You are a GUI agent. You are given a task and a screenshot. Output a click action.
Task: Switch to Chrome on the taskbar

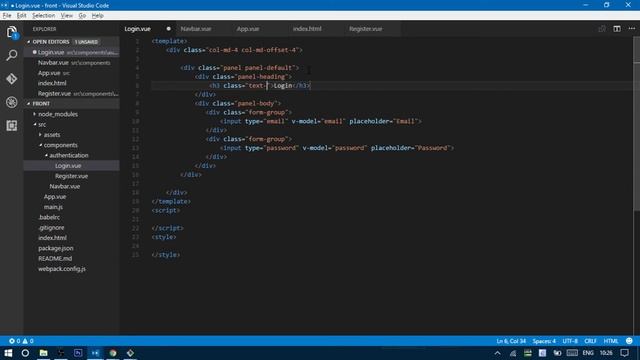[x=113, y=353]
